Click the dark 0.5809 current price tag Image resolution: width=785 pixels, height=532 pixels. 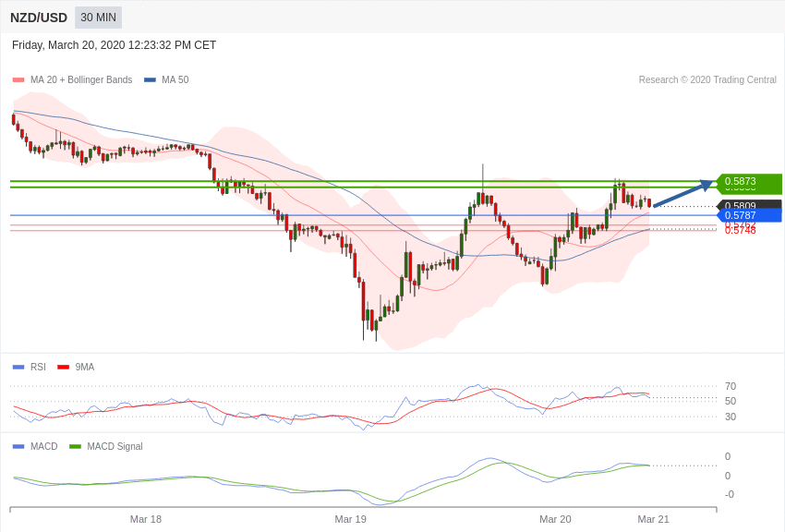coord(748,205)
